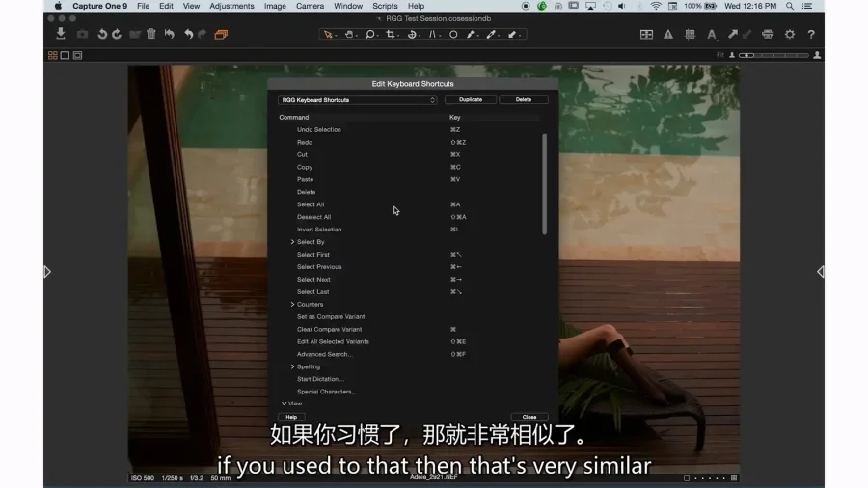
Task: Toggle the viewer-with-browser layout icon
Action: click(77, 55)
